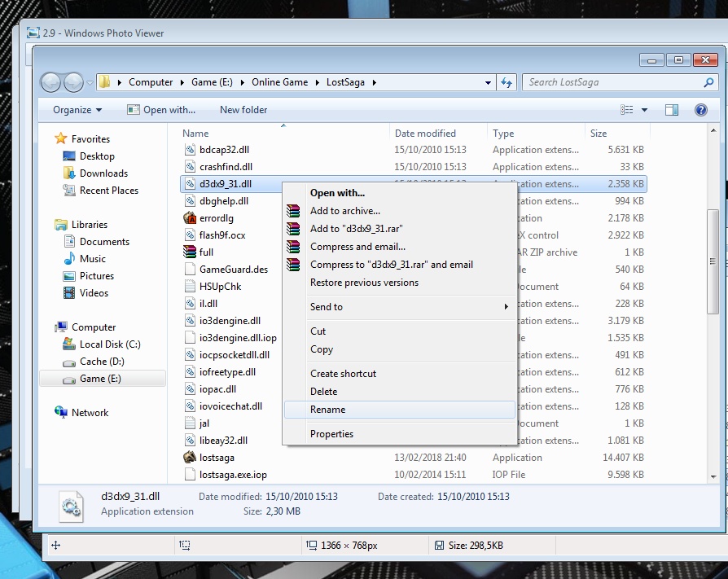728x579 pixels.
Task: Click arrow after LostSaga in breadcrumb
Action: coord(374,82)
